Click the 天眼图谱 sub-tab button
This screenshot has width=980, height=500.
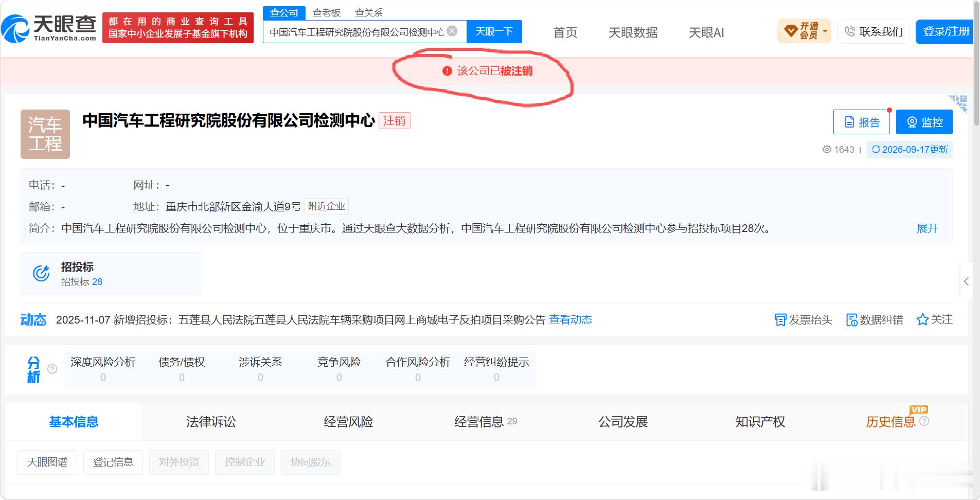click(x=47, y=462)
